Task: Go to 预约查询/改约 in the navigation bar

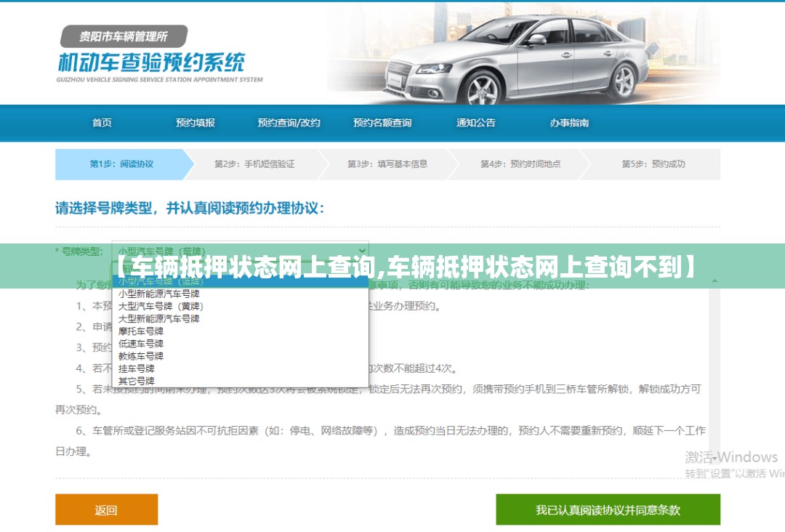Action: pyautogui.click(x=289, y=123)
